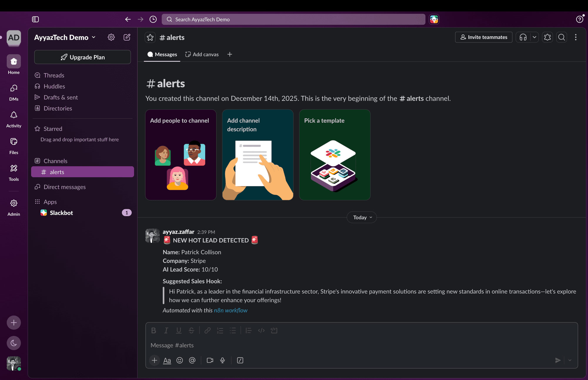Toggle bulleted list formatting
Viewport: 588px width, 380px height.
(x=233, y=331)
